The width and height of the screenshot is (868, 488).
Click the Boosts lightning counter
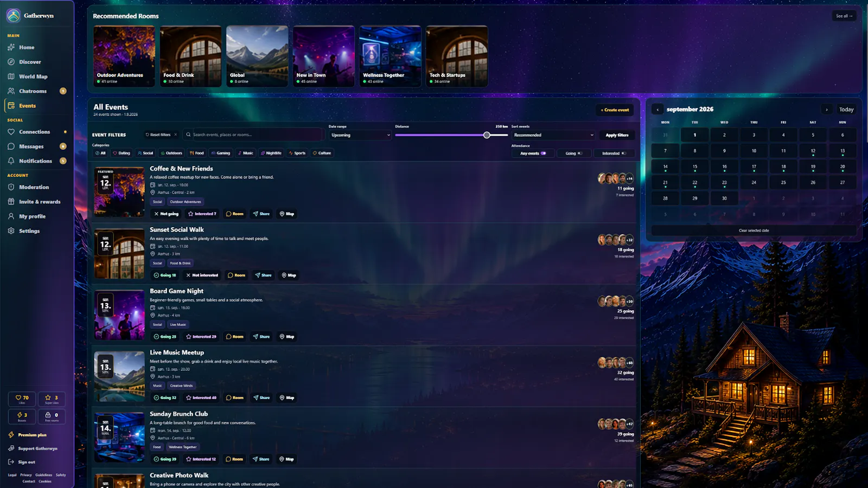point(22,416)
